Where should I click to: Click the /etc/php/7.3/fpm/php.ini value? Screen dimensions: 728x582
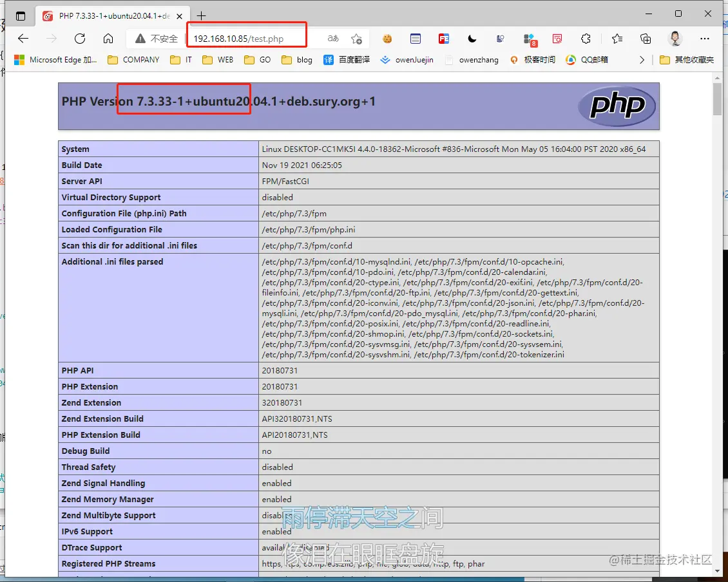[x=309, y=230]
